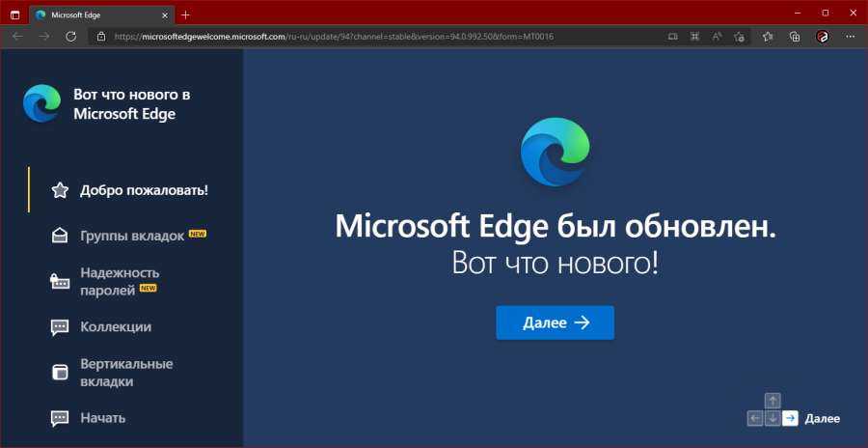Screen dimensions: 868x448
Task: Open 'Вертикальные вкладки' section
Action: pos(111,373)
